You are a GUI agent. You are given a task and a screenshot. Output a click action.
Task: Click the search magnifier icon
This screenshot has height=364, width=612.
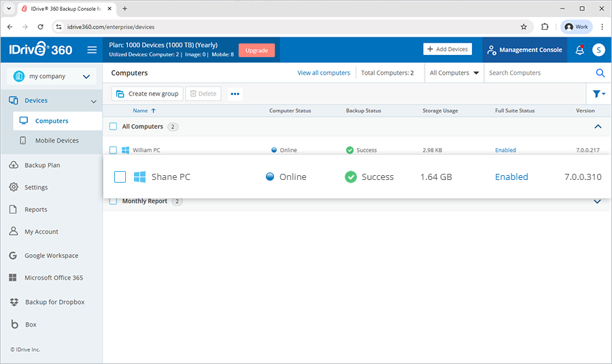(600, 73)
